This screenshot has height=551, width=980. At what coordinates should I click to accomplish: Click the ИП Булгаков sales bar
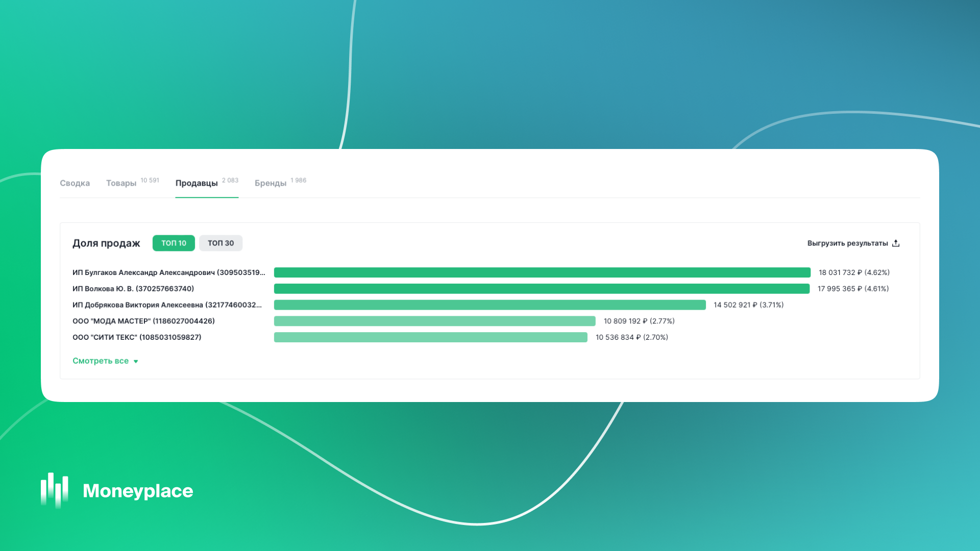(x=542, y=272)
